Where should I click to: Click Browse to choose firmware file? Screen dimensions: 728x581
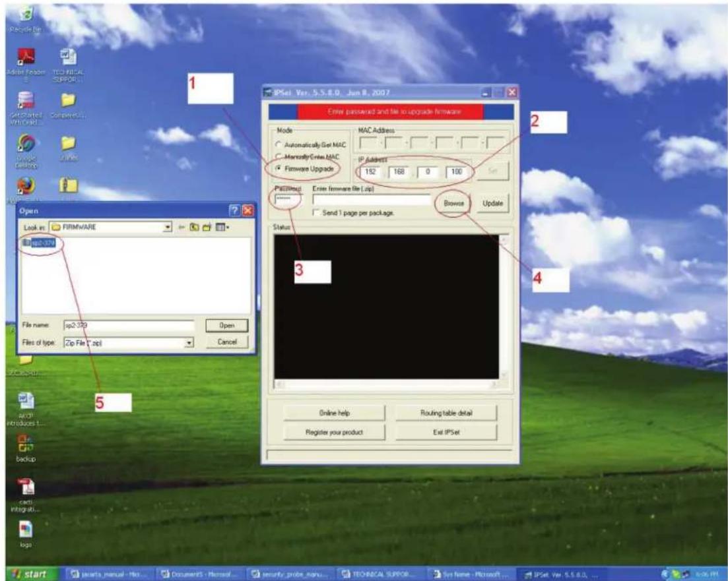click(x=453, y=203)
